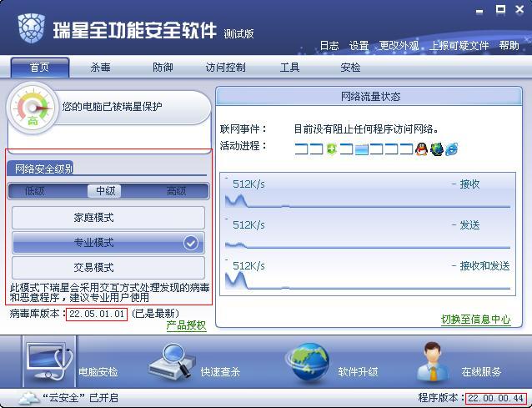Screen dimensions: 532x408
Task: Set network security level to 中级
Action: tap(105, 191)
